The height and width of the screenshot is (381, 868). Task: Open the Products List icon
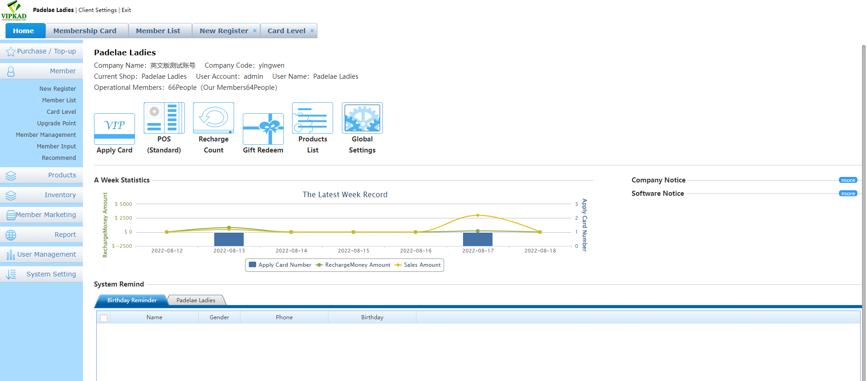tap(312, 118)
